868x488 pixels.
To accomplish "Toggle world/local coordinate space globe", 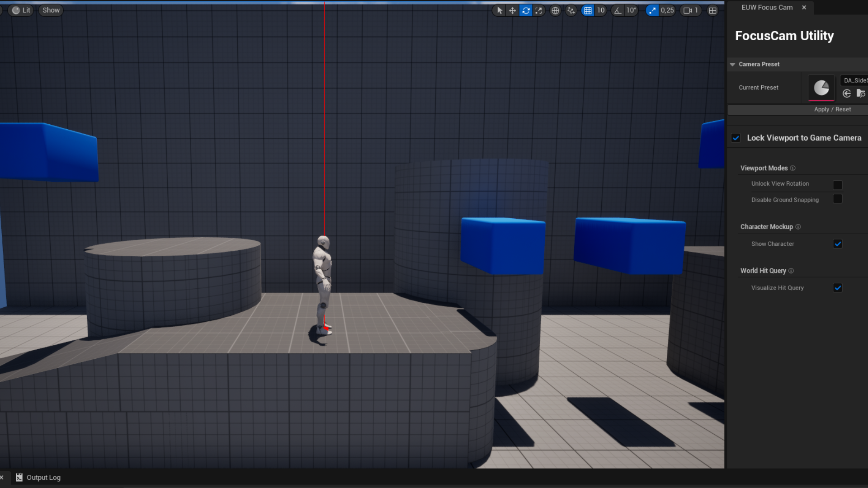I will pos(555,10).
